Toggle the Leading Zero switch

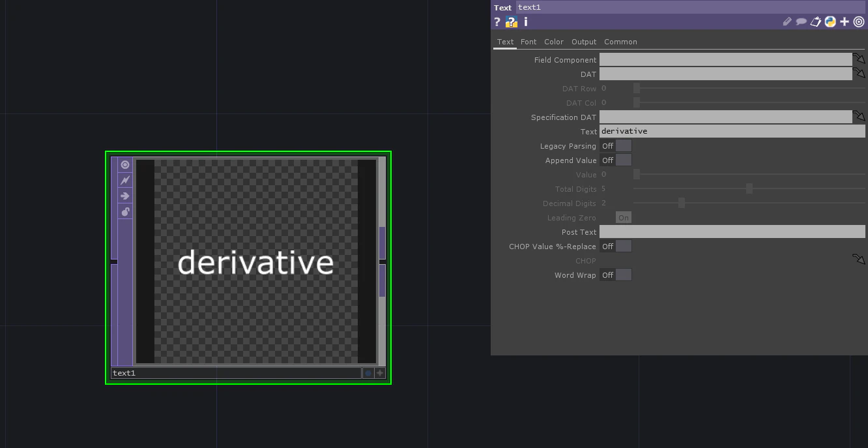click(x=624, y=218)
